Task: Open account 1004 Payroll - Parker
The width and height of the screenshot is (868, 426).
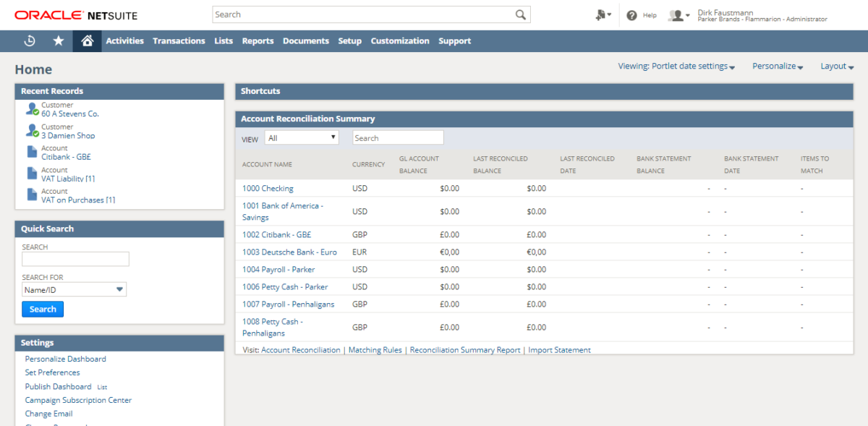Action: pyautogui.click(x=278, y=269)
